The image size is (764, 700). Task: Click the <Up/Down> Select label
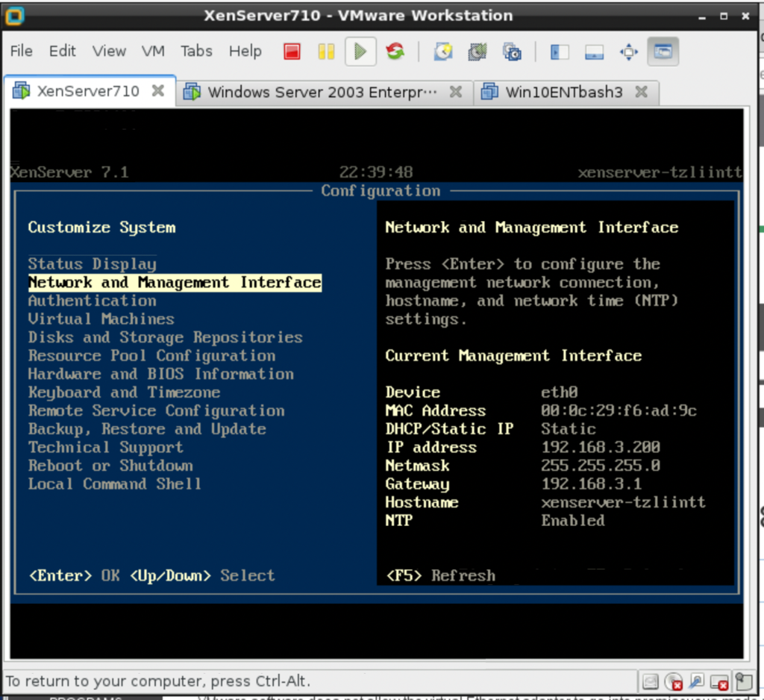click(x=202, y=575)
